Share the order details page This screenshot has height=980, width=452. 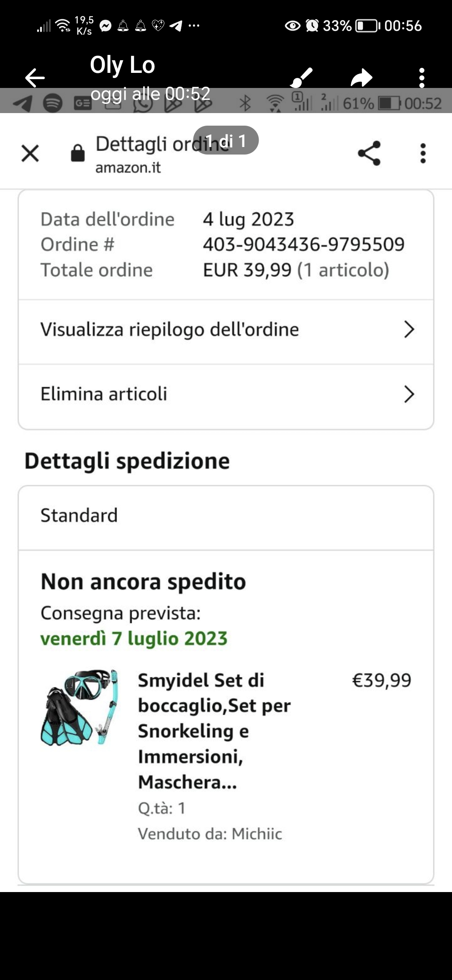click(369, 153)
